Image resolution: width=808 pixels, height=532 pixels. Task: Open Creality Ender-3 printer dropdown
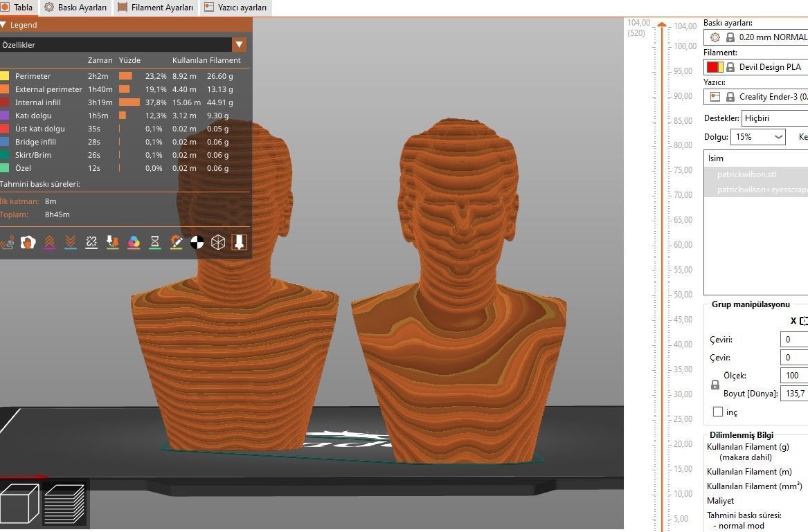[x=755, y=97]
